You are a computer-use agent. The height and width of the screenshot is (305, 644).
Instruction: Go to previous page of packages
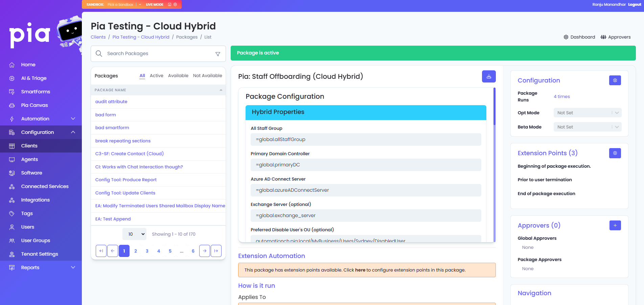[113, 251]
